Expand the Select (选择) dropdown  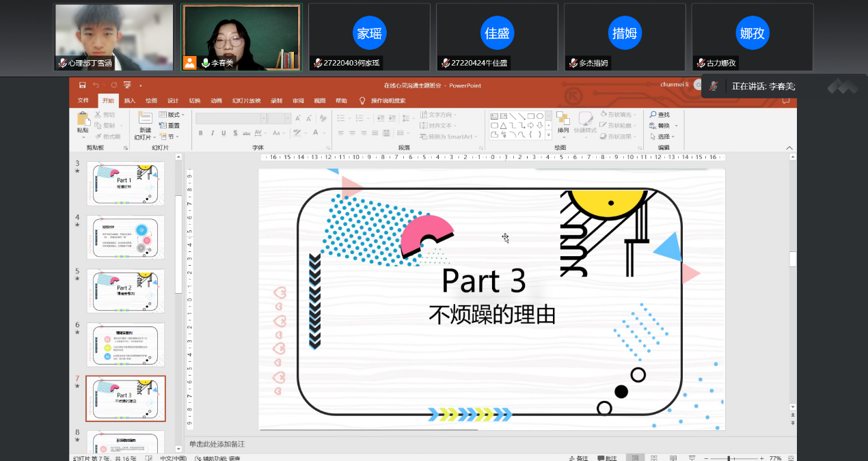coord(663,137)
